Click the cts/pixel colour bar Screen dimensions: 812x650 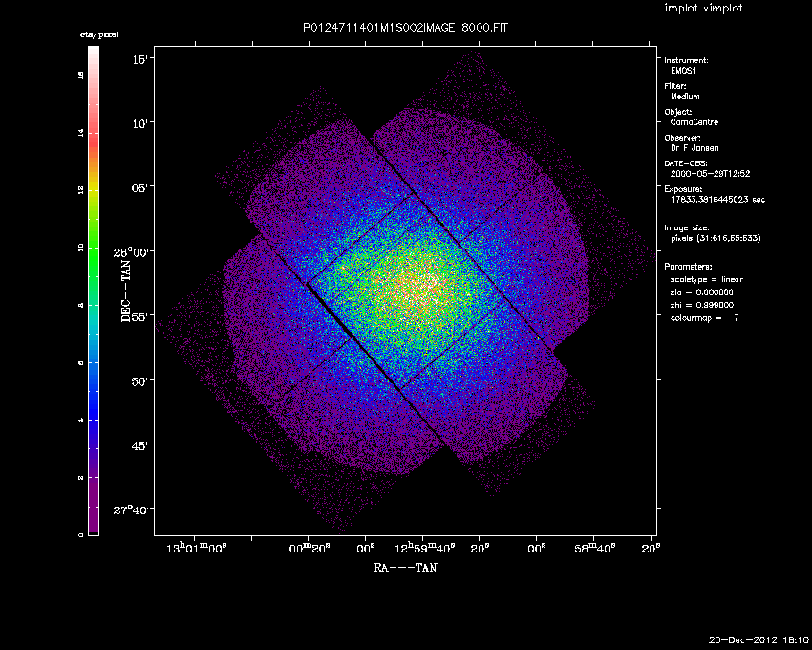[94, 291]
